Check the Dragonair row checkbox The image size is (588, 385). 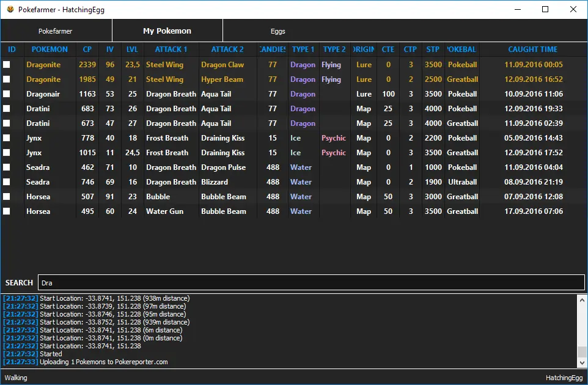pos(6,94)
